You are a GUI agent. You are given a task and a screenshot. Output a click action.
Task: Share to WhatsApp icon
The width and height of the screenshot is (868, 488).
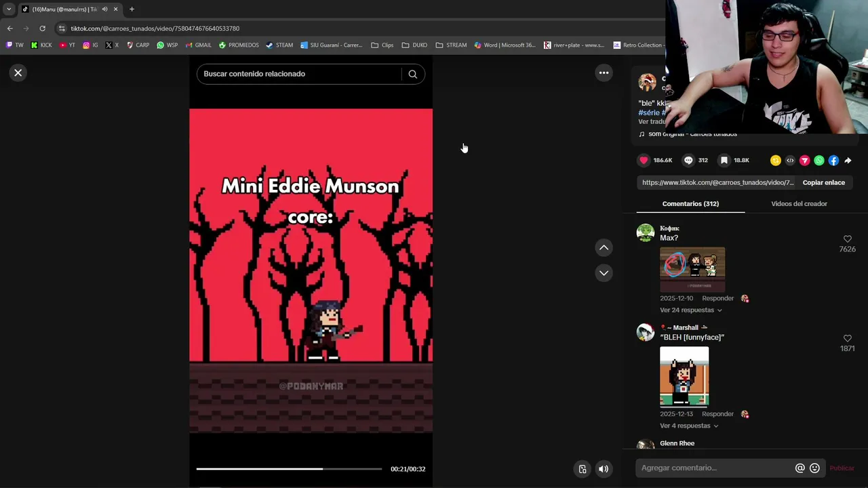point(819,161)
